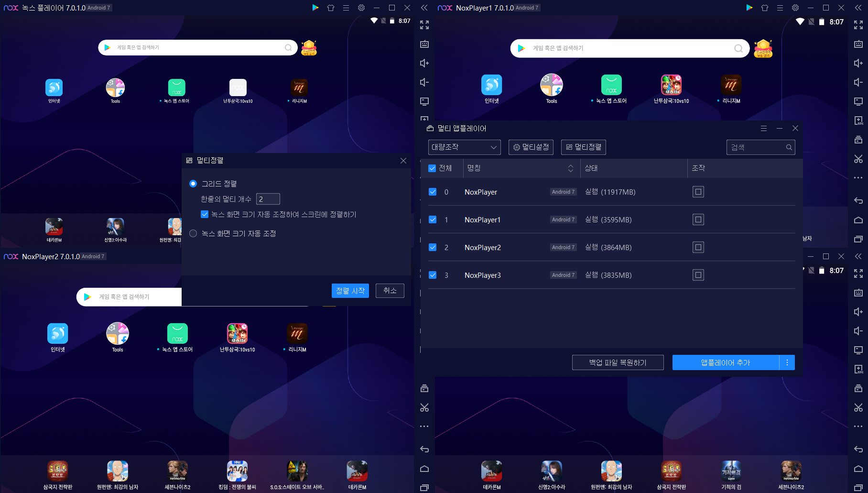Image resolution: width=868 pixels, height=493 pixels.
Task: Click the multi-player search field
Action: [761, 147]
